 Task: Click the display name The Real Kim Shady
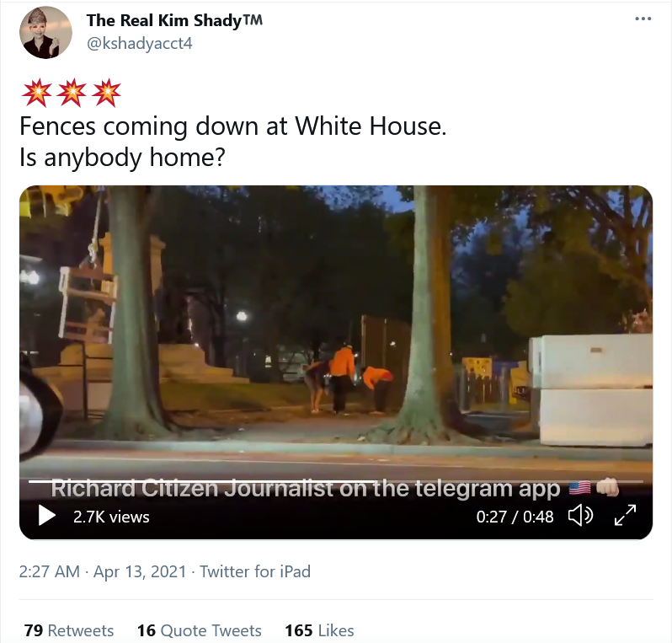174,20
